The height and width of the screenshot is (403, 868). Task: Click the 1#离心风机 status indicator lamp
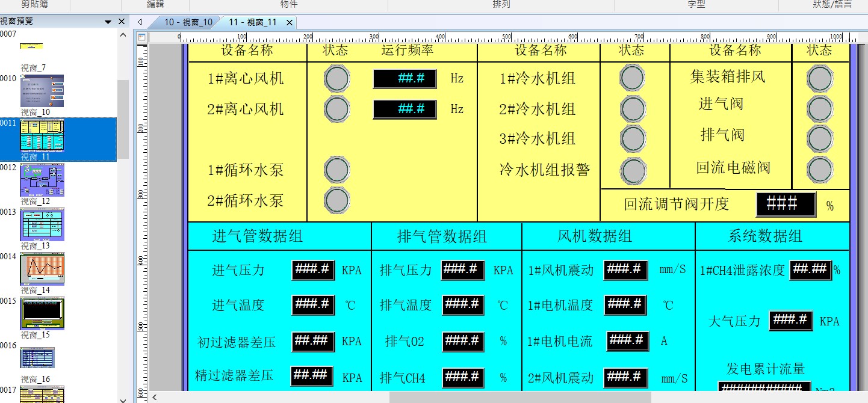[x=336, y=78]
